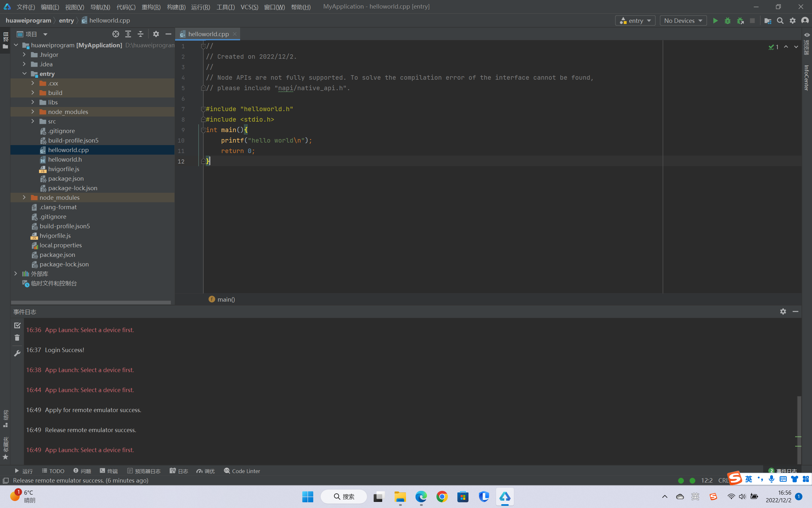Viewport: 812px width, 508px height.
Task: Run the app with the green play icon
Action: point(715,21)
